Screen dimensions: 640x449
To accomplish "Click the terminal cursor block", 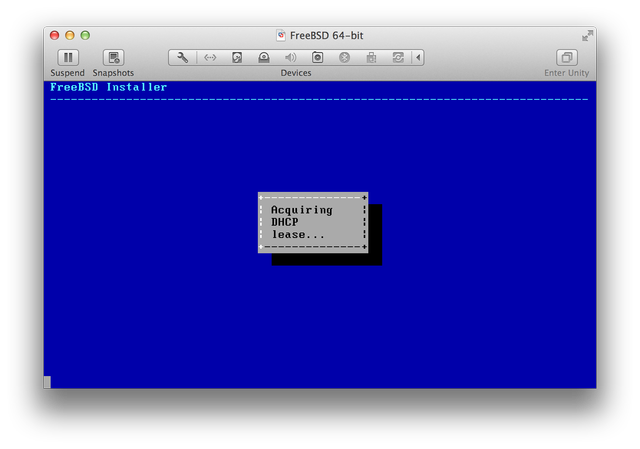I will (47, 382).
